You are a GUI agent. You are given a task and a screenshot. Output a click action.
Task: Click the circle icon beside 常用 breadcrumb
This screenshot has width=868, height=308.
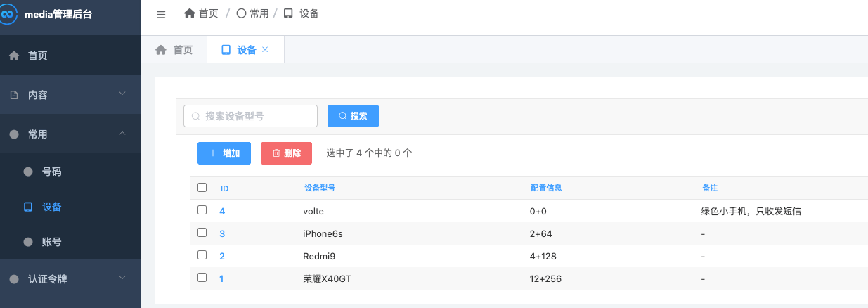pyautogui.click(x=241, y=13)
